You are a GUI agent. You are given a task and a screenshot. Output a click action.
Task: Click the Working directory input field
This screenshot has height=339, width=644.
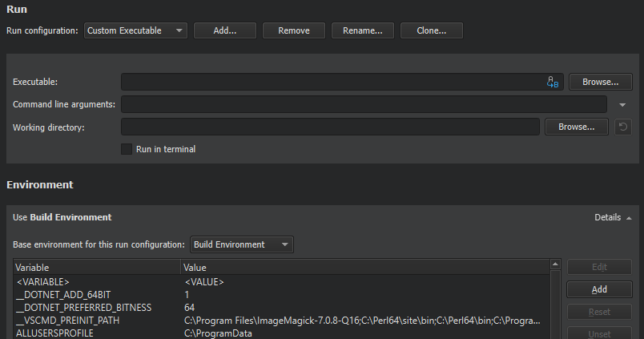330,127
